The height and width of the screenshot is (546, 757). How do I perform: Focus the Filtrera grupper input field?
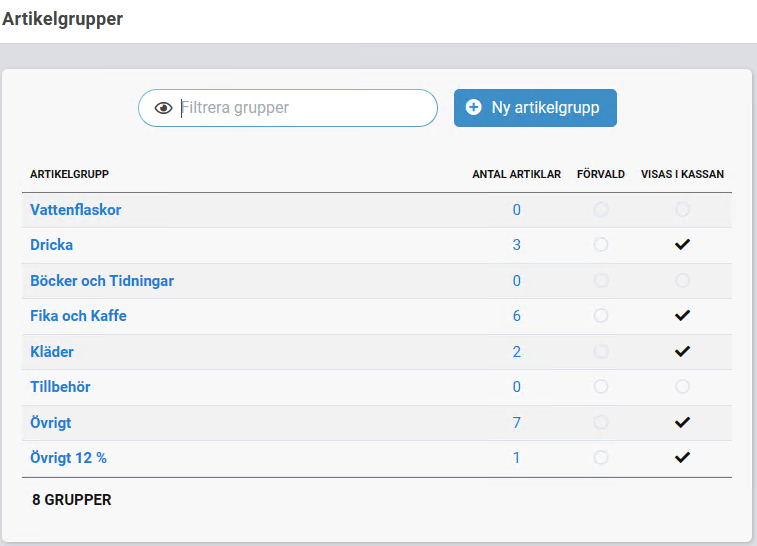(300, 108)
